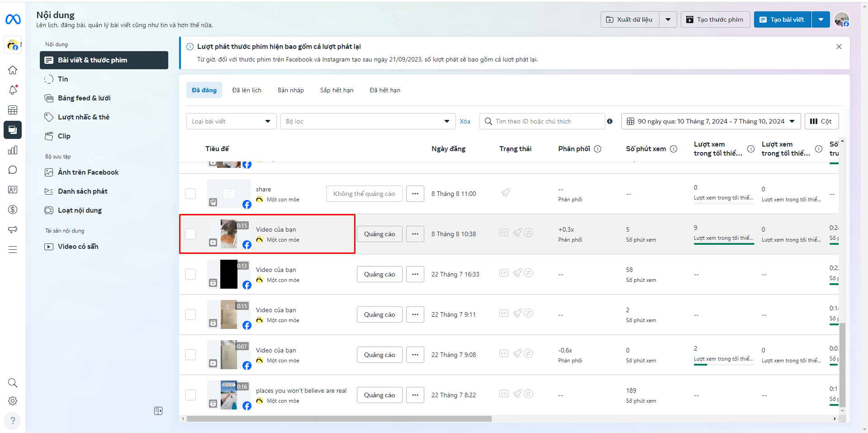Open Help question mark icon
Viewport: 868px width, 433px height.
(x=13, y=421)
